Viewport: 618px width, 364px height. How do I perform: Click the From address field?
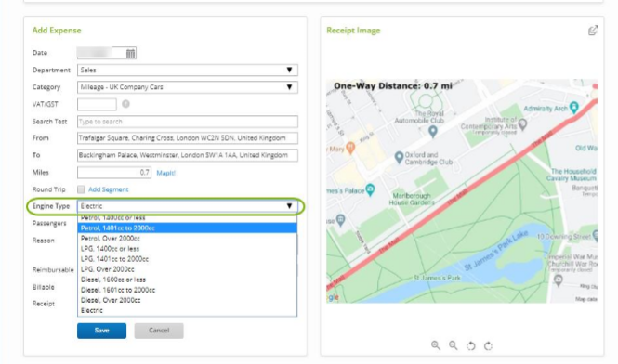point(188,138)
